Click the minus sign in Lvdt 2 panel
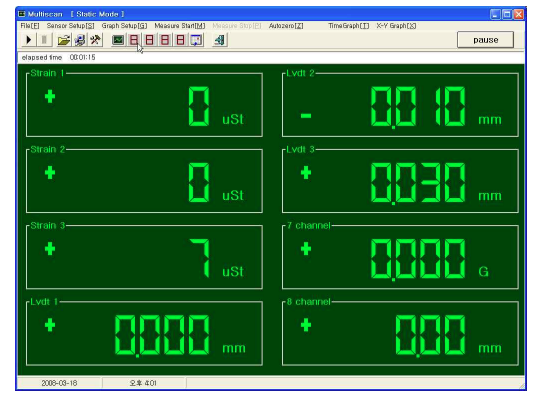 [x=306, y=116]
